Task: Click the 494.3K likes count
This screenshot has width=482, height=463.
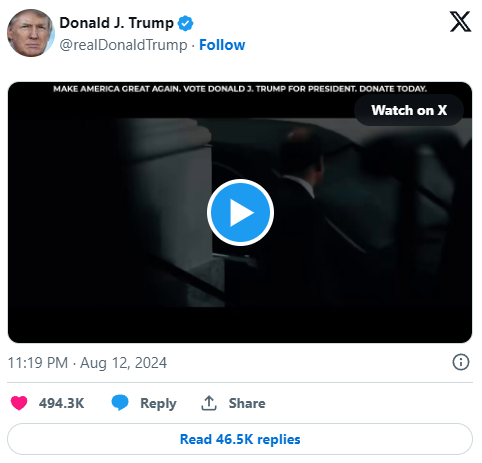Action: click(x=61, y=403)
